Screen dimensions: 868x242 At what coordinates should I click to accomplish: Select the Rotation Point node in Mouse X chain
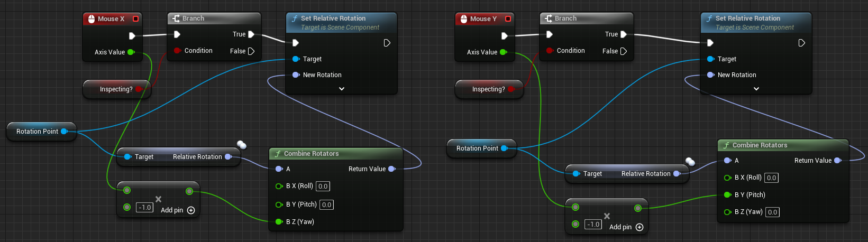click(x=37, y=132)
